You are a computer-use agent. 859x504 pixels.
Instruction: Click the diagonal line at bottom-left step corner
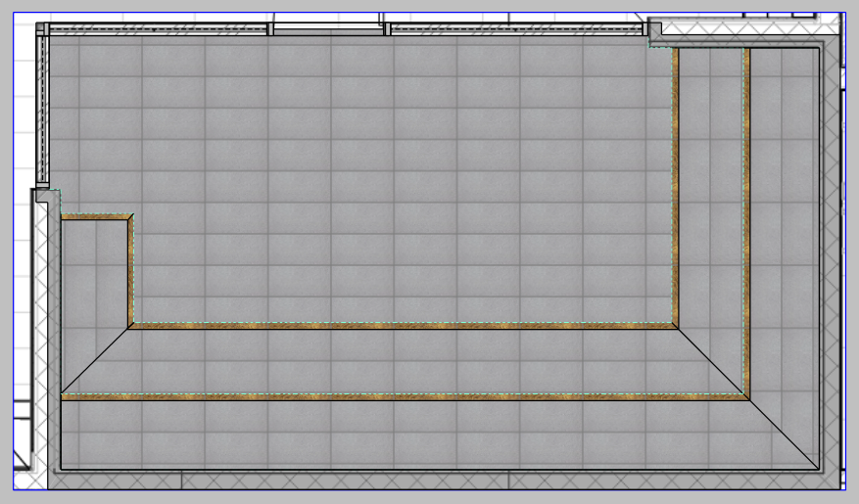(x=95, y=360)
